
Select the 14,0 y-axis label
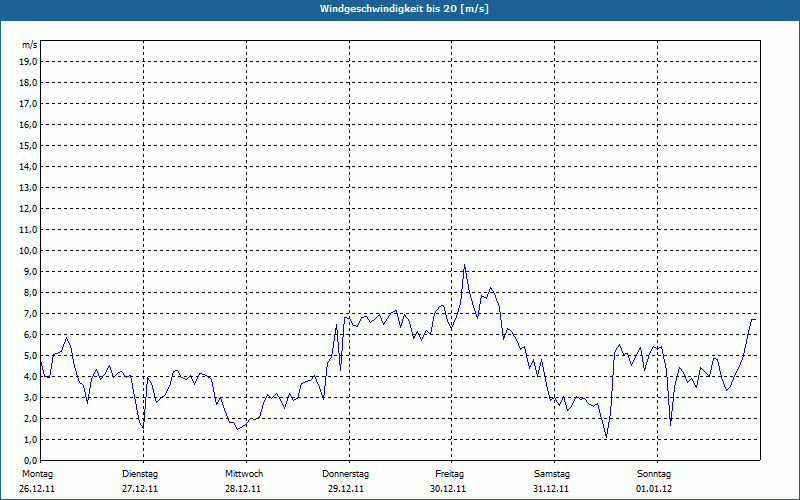click(28, 166)
